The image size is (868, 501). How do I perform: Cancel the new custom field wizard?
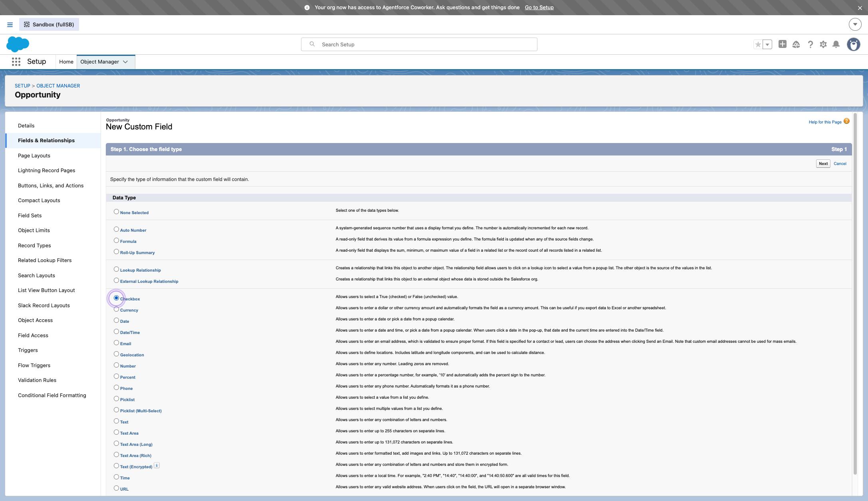click(840, 163)
